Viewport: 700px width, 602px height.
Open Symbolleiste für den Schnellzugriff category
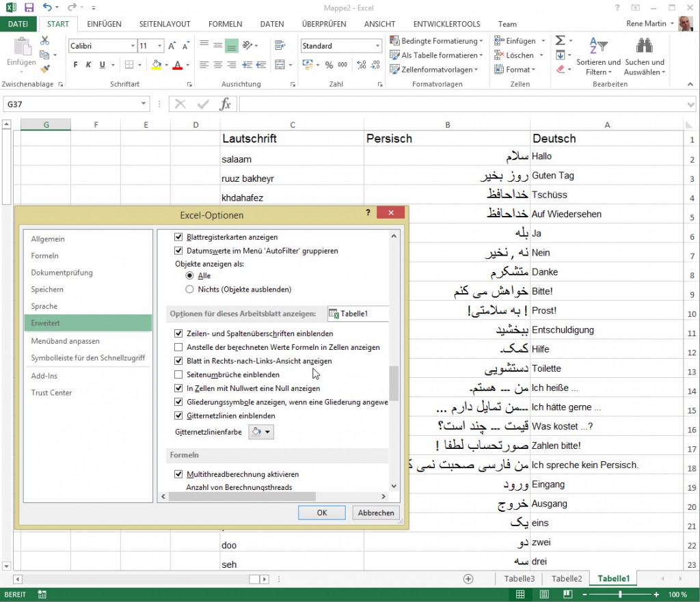(x=88, y=358)
